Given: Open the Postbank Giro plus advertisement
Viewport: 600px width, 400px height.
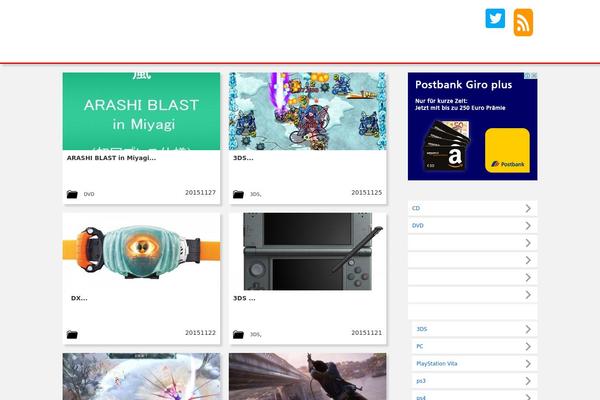Looking at the screenshot, I should click(473, 126).
